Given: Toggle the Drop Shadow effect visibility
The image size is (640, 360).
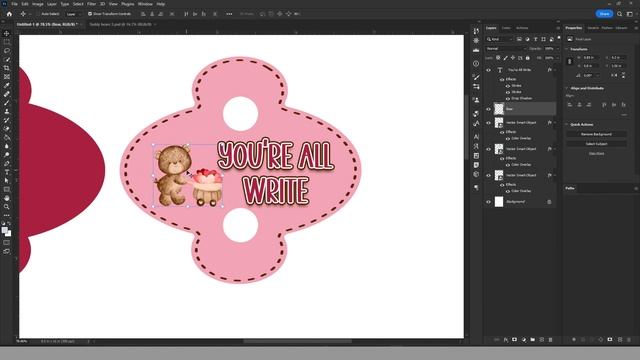Looking at the screenshot, I should pos(508,98).
